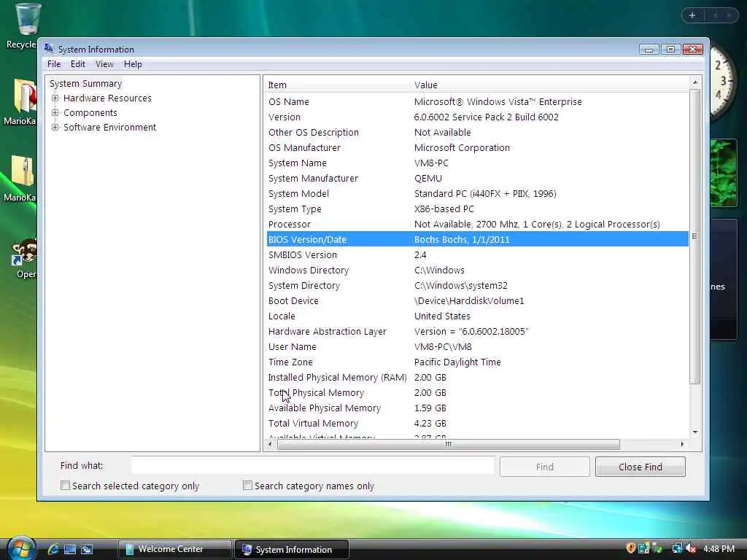Switch to Welcome Center taskbar button
747x560 pixels.
(174, 549)
